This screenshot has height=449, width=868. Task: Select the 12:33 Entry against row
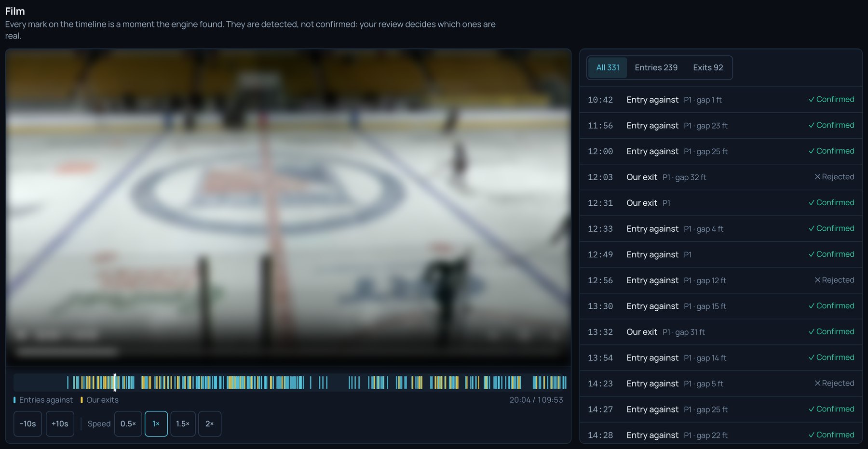click(721, 229)
